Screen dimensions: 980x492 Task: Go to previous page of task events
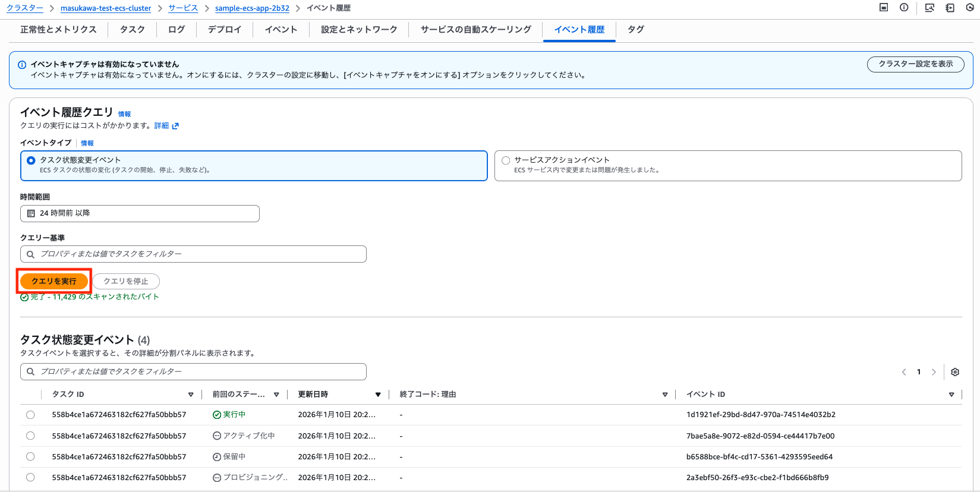[904, 372]
